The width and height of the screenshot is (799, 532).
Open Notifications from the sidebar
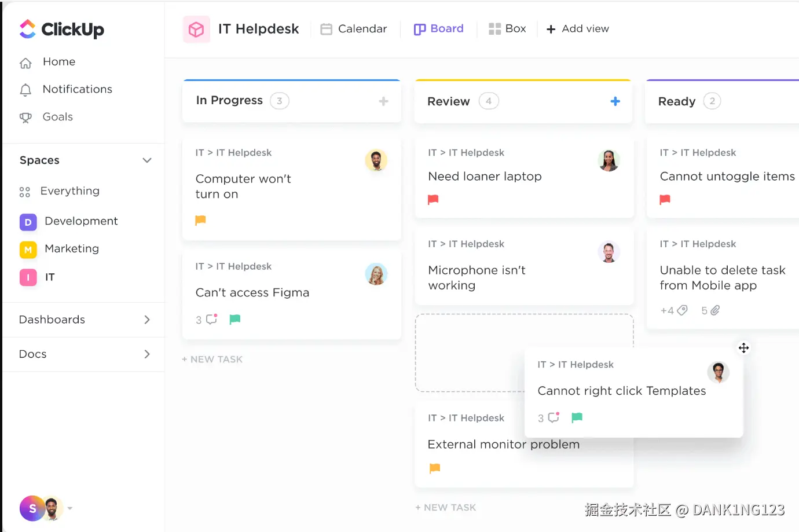tap(76, 89)
